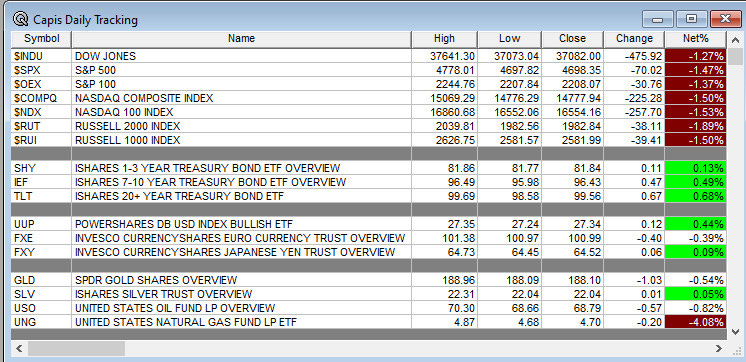This screenshot has height=362, width=746.
Task: Select the IEF symbol cell
Action: click(41, 182)
